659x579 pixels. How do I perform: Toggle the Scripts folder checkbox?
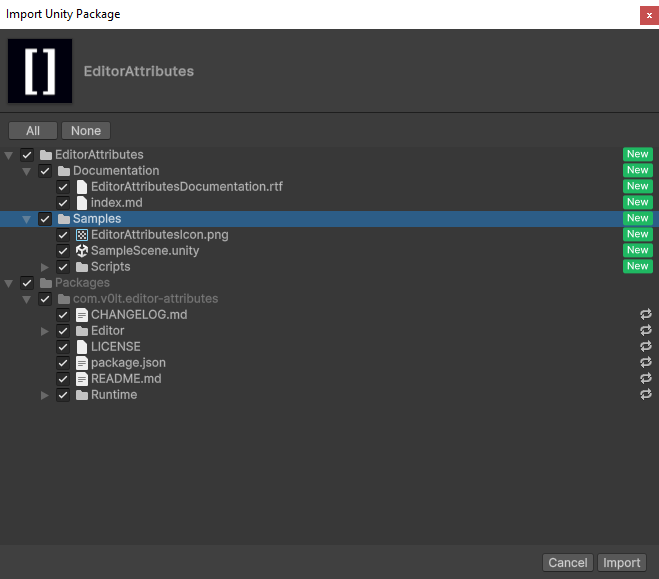tap(63, 267)
